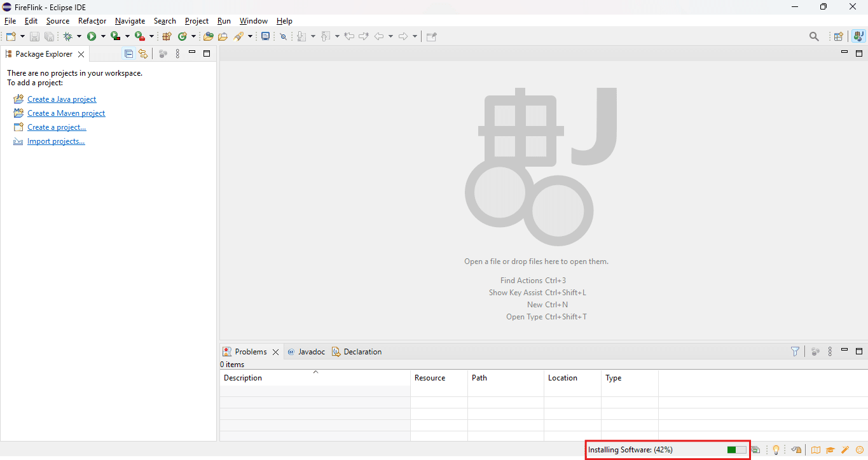
Task: Click the Create a project... link
Action: [57, 127]
